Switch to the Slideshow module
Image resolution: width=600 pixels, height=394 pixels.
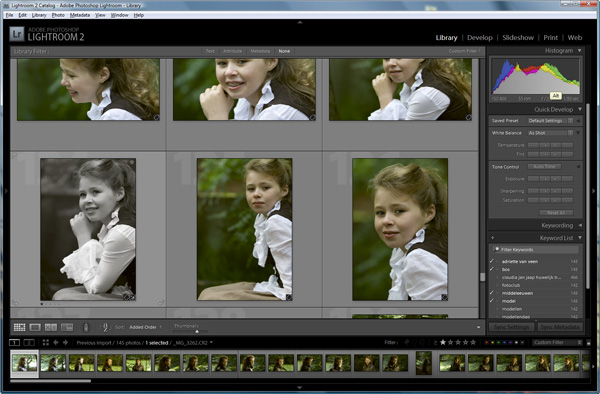click(518, 37)
